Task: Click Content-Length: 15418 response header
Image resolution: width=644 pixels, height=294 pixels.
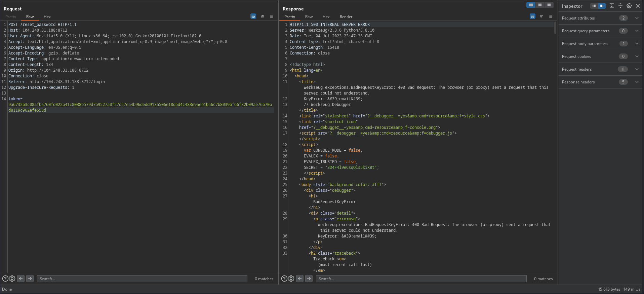Action: (314, 47)
